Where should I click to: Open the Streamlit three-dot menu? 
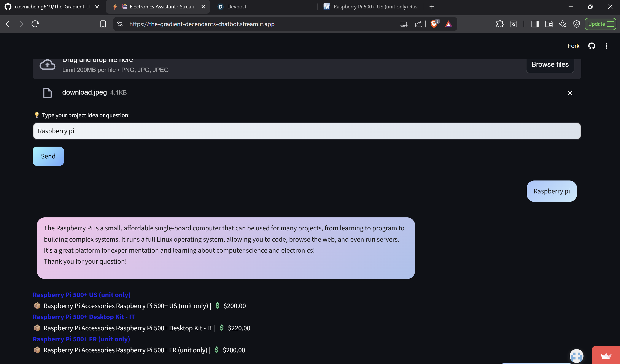[606, 46]
